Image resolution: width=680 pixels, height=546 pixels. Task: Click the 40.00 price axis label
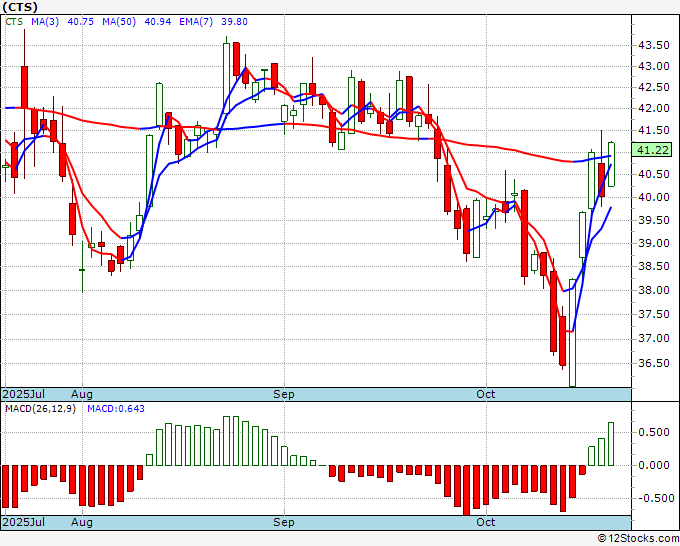tap(654, 197)
